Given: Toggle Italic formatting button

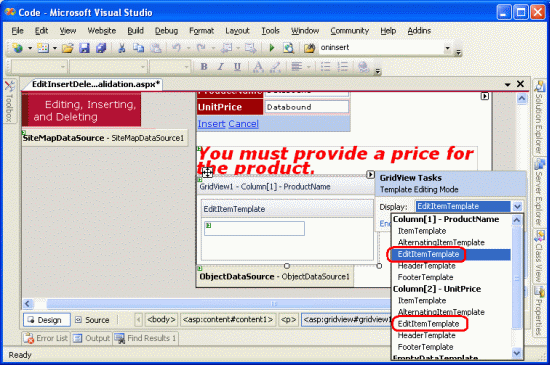Looking at the screenshot, I should (220, 66).
